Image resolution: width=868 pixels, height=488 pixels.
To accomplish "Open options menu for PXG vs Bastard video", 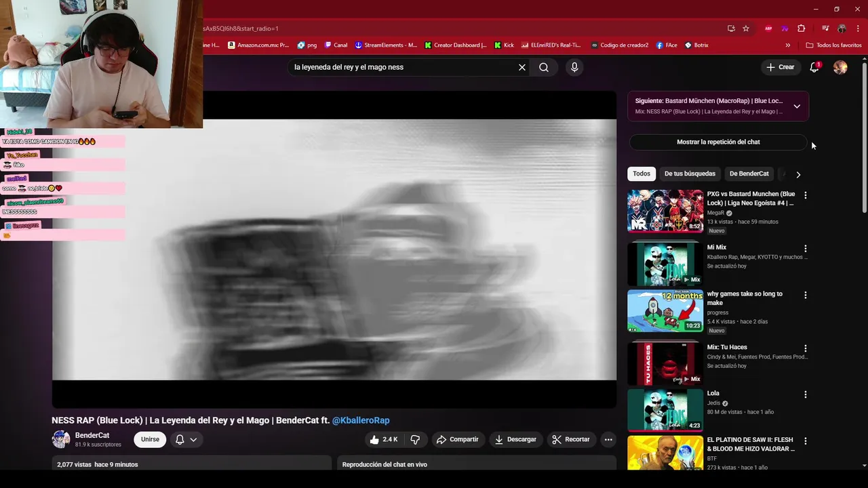I will 806,195.
